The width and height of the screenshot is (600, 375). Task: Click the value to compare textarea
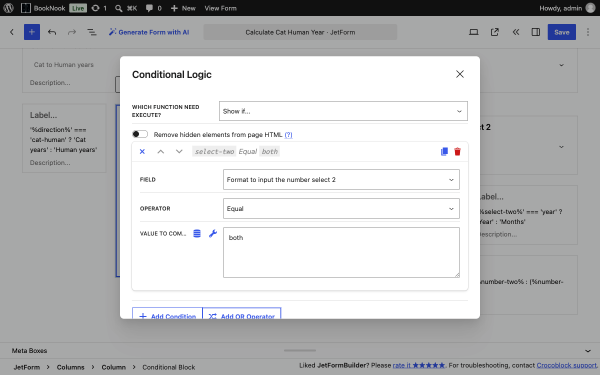click(341, 253)
